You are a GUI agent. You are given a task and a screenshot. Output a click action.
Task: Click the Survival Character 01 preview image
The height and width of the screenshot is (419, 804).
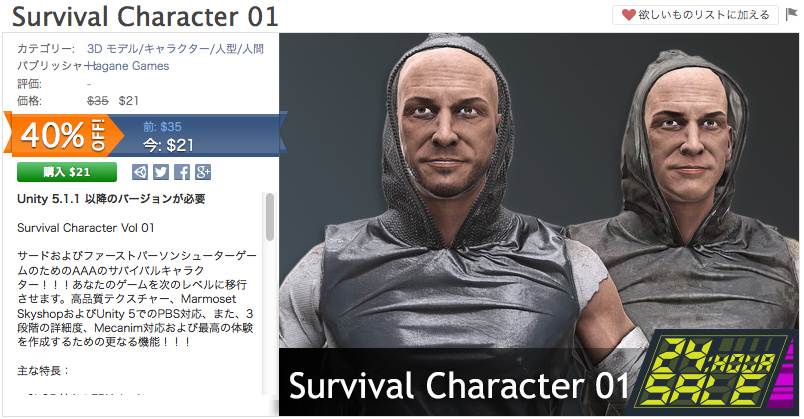coord(538,224)
